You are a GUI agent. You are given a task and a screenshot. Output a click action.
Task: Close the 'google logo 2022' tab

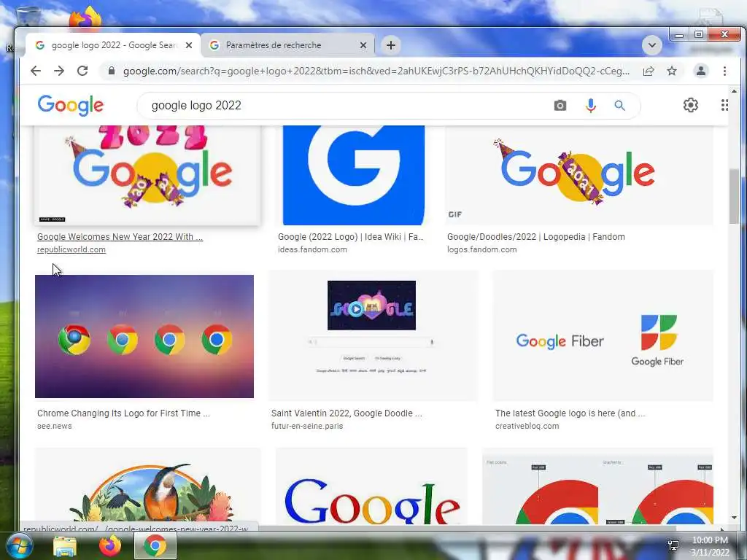pyautogui.click(x=189, y=45)
